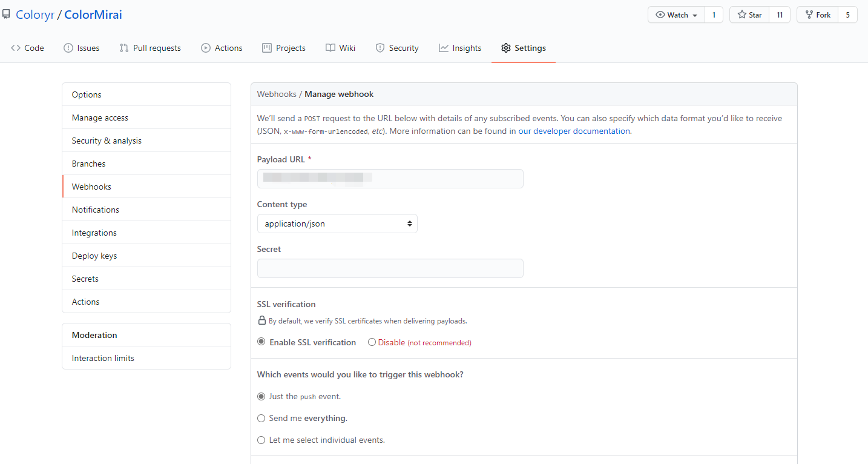The image size is (868, 464).
Task: Click the star icon on Star button
Action: point(741,15)
